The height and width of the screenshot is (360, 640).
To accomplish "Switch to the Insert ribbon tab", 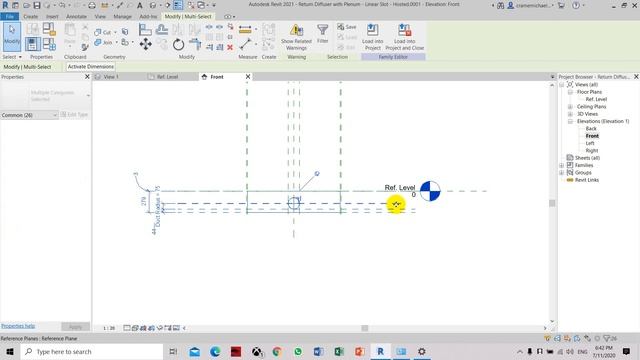I will pos(52,16).
